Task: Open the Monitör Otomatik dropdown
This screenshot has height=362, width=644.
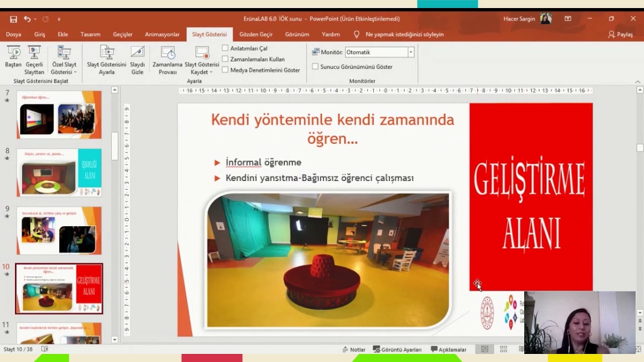Action: point(411,52)
